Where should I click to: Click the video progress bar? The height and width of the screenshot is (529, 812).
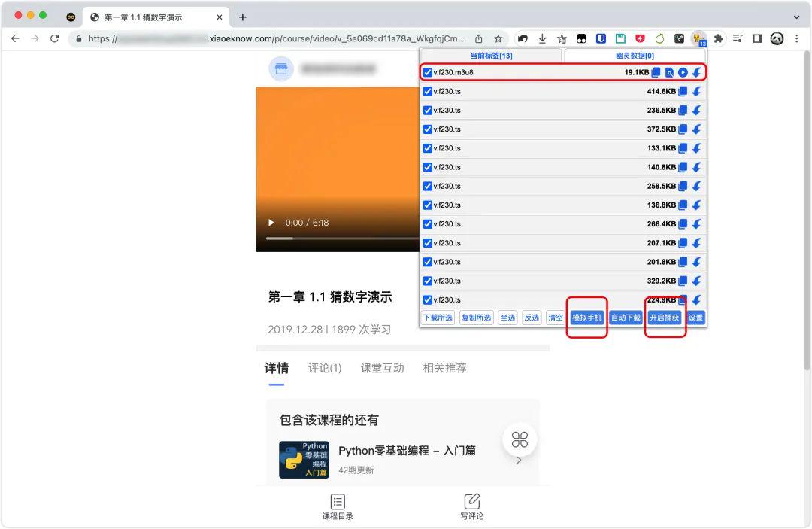338,239
